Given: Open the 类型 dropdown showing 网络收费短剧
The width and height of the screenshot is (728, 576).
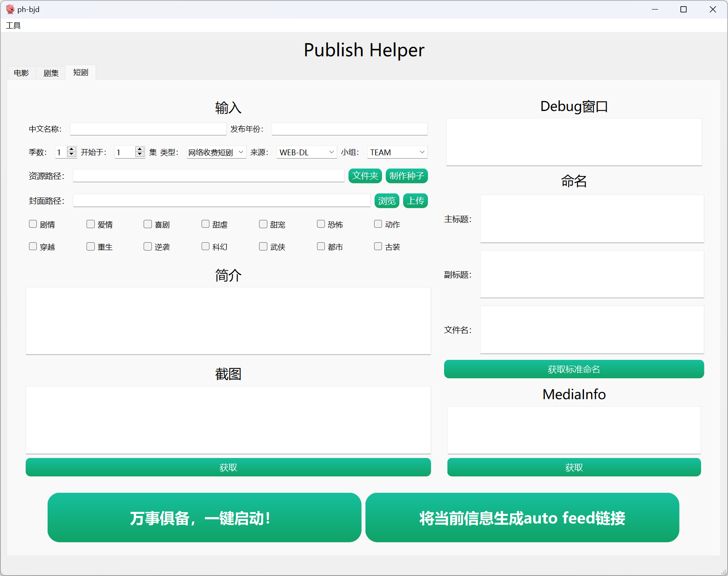Looking at the screenshot, I should pyautogui.click(x=216, y=152).
